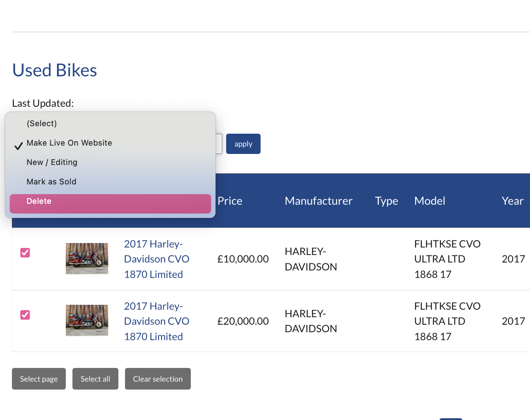Pick New / Editing from dropdown list
530x420 pixels.
[x=52, y=162]
